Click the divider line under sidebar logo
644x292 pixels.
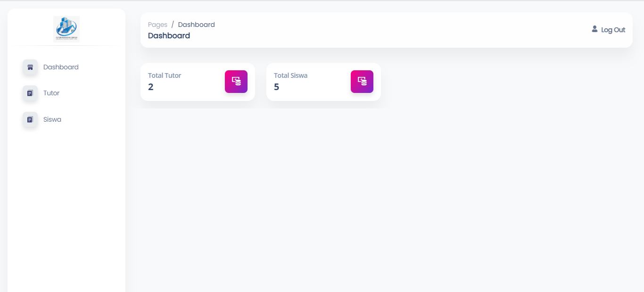point(66,45)
